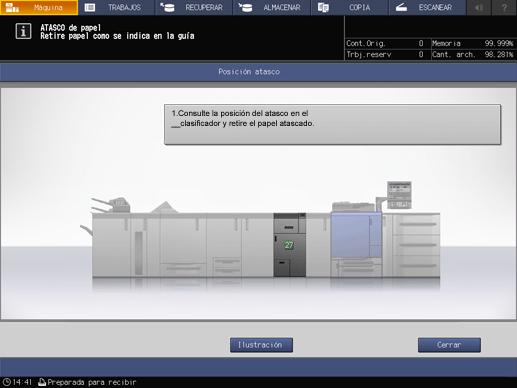Close the jam guide with Cerrar
517x388 pixels.
[x=449, y=345]
